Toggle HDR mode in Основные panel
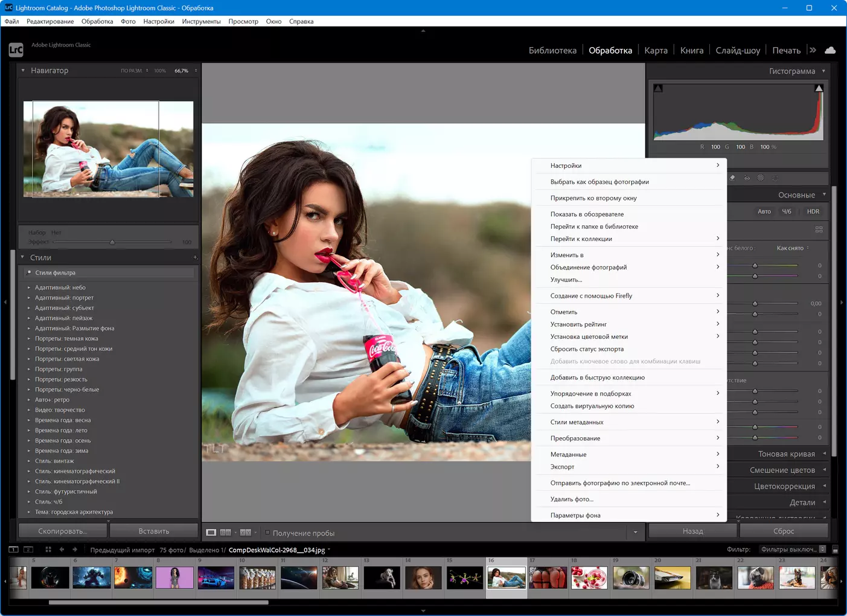 (813, 211)
